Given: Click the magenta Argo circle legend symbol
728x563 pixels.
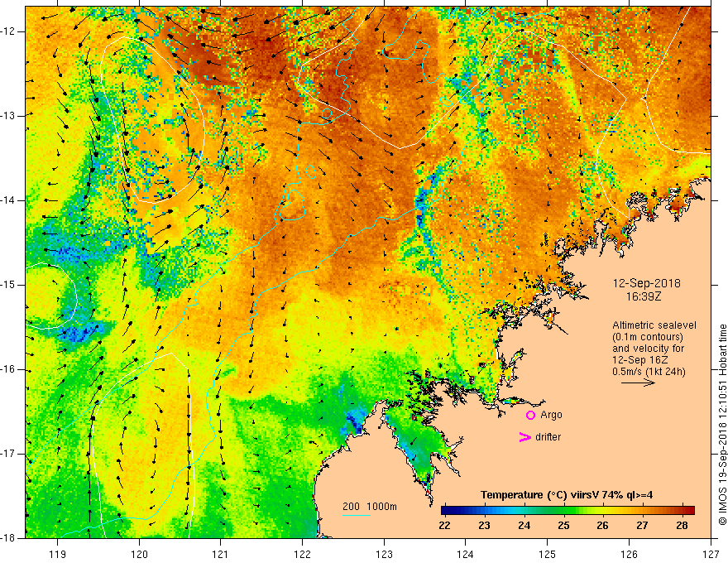Looking at the screenshot, I should tap(530, 415).
